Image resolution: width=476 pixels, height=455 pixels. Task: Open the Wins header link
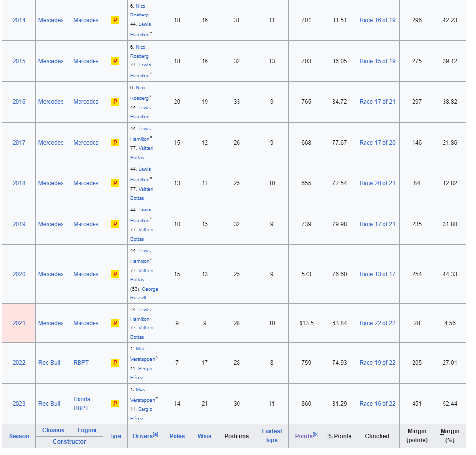205,436
